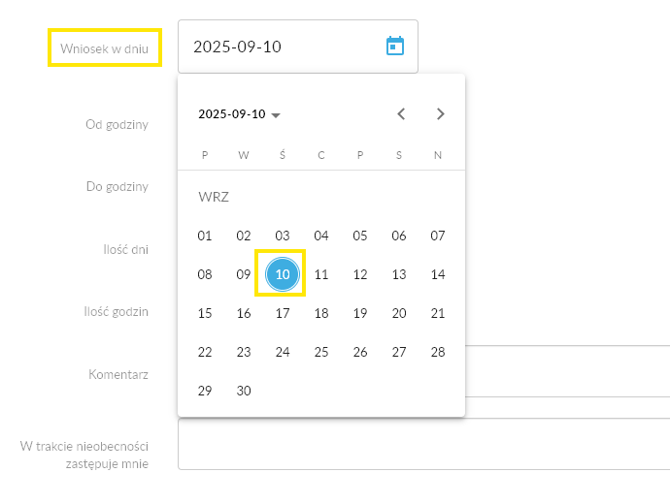Go to previous month with left chevron
670x504 pixels.
[401, 114]
